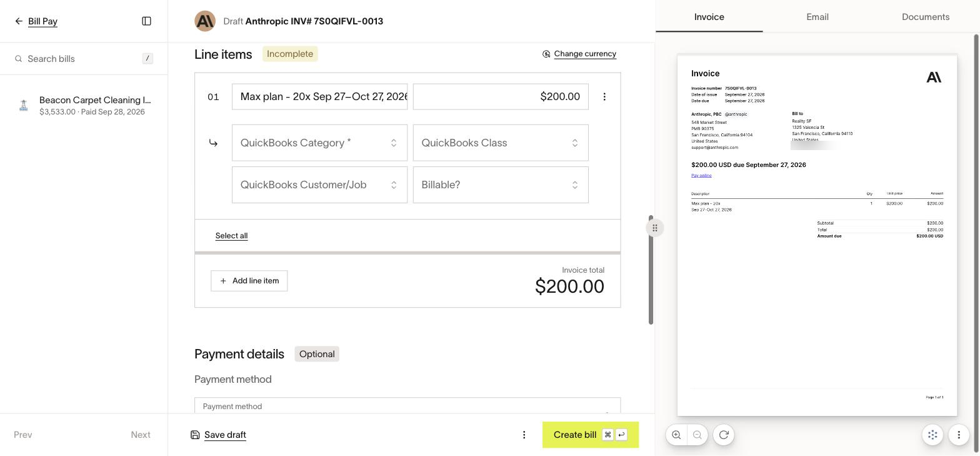Click the Incomplete status badge
The image size is (980, 456).
pyautogui.click(x=290, y=54)
